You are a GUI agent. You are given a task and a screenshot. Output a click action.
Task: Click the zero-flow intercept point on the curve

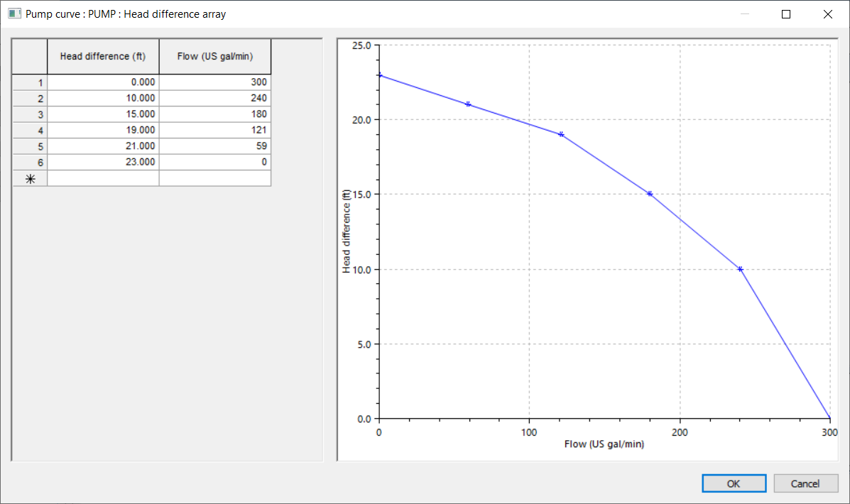coord(379,75)
